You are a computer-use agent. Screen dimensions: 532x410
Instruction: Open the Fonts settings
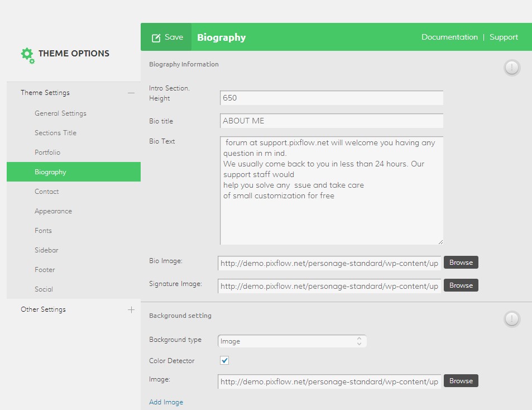(43, 231)
